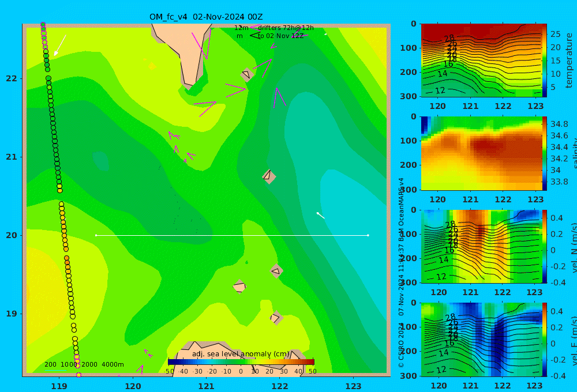
Task: Click the -0.4 tick on vel. E colorbar
Action: coord(557,376)
